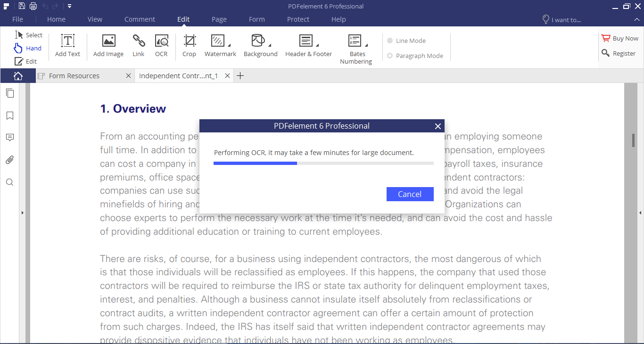Select Paragraph Mode radio option
Image resolution: width=644 pixels, height=344 pixels.
415,56
